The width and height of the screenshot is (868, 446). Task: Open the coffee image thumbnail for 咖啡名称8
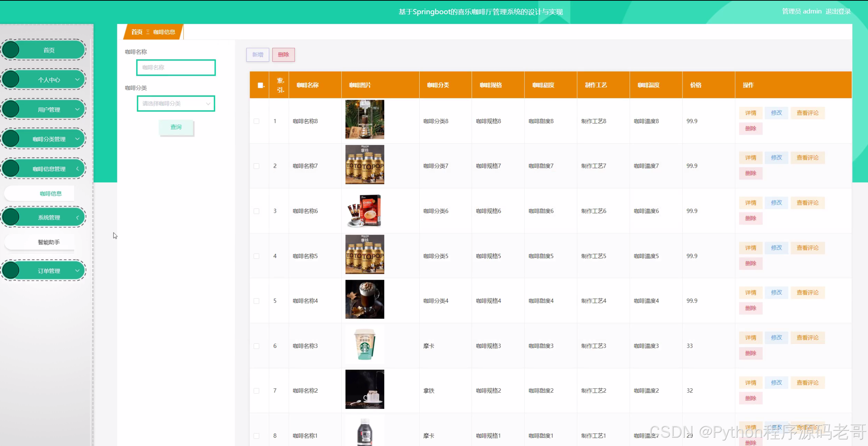[365, 120]
